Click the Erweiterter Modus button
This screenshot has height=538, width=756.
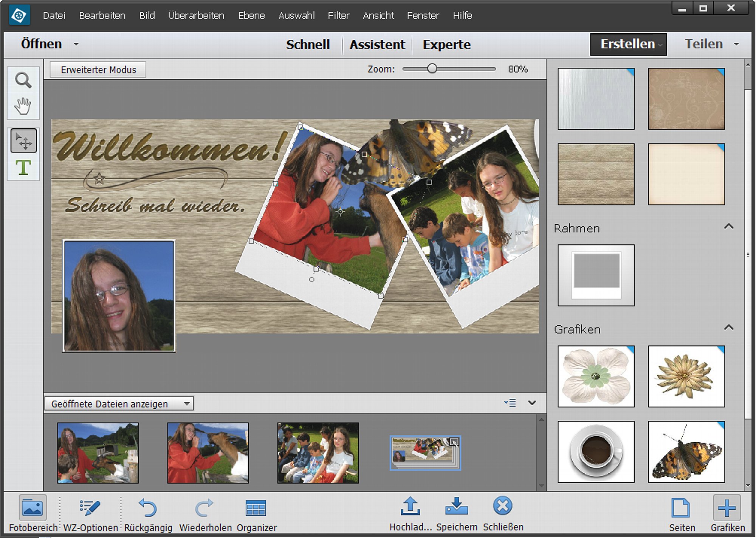[x=98, y=70]
